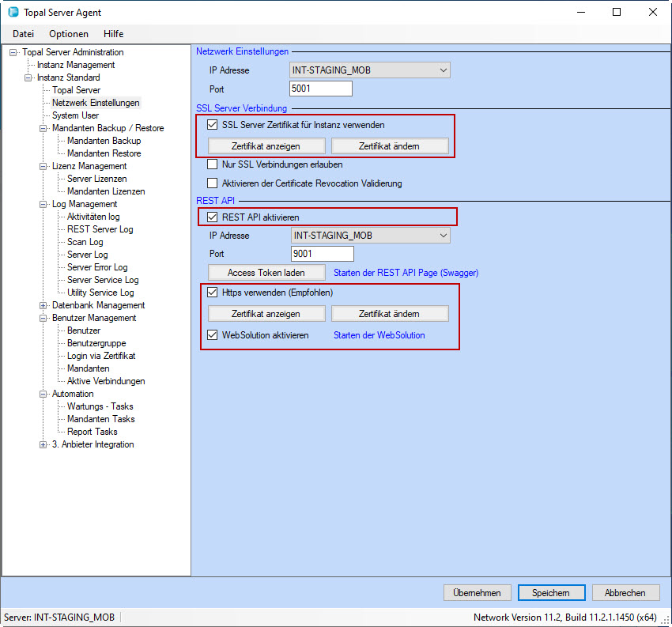Screen dimensions: 672x627
Task: Enable 'Nur SSL Verbindungen erlauben' checkbox
Action: pyautogui.click(x=212, y=164)
